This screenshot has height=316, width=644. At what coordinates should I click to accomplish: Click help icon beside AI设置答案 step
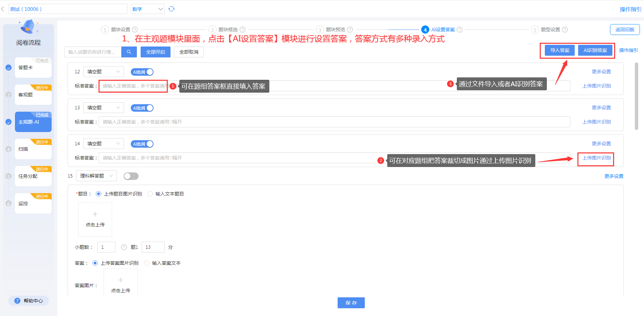[x=460, y=30]
